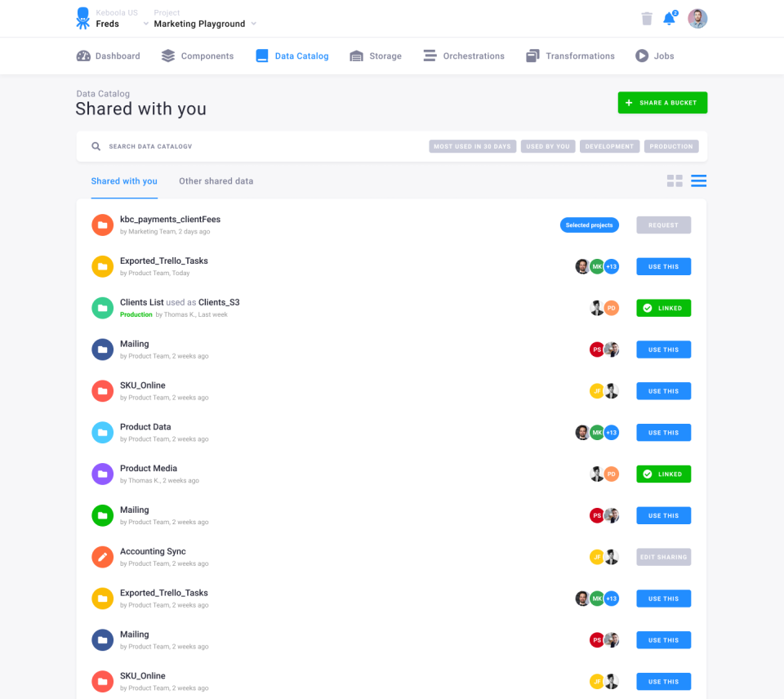Expand the +13 users badge on Product Data
Image resolution: width=784 pixels, height=699 pixels.
click(612, 433)
